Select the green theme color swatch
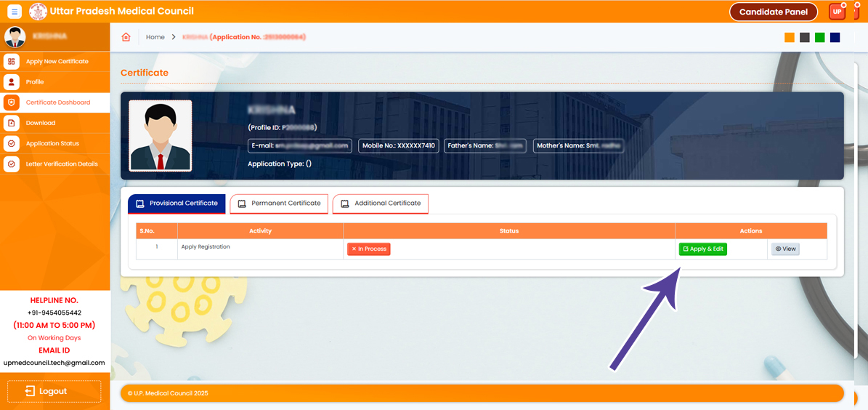The image size is (868, 410). coord(820,38)
